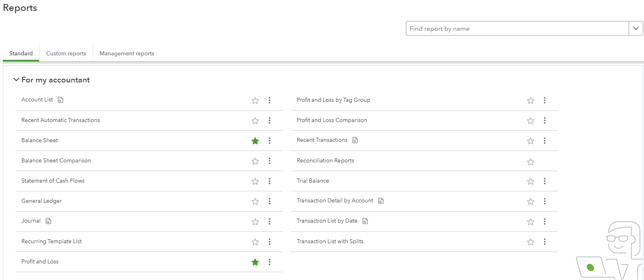Open more options for Balance Sheet

click(270, 141)
